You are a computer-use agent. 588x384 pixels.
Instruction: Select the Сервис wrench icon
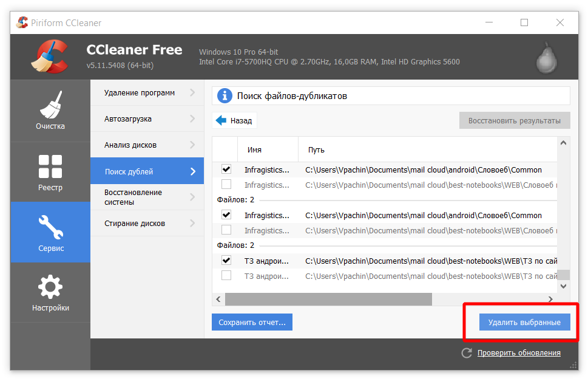pos(50,227)
